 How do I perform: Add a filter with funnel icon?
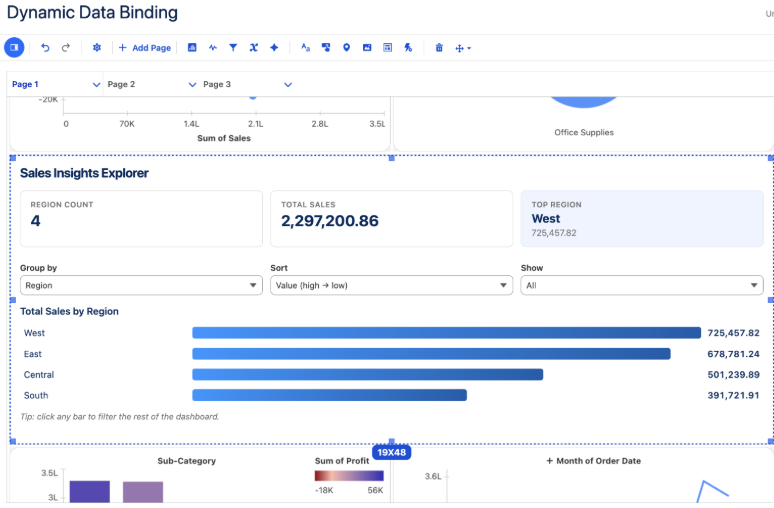(x=233, y=47)
